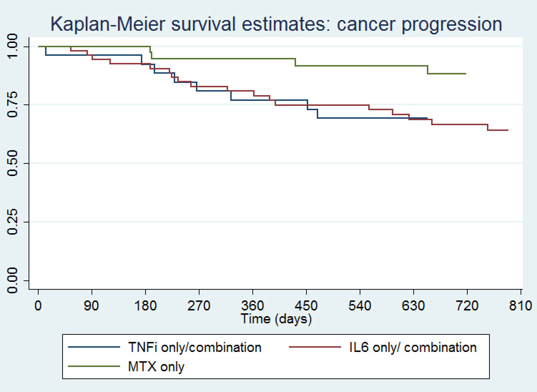The height and width of the screenshot is (392, 537).
Task: Click the Kaplan-Meier chart title
Action: 276,24
